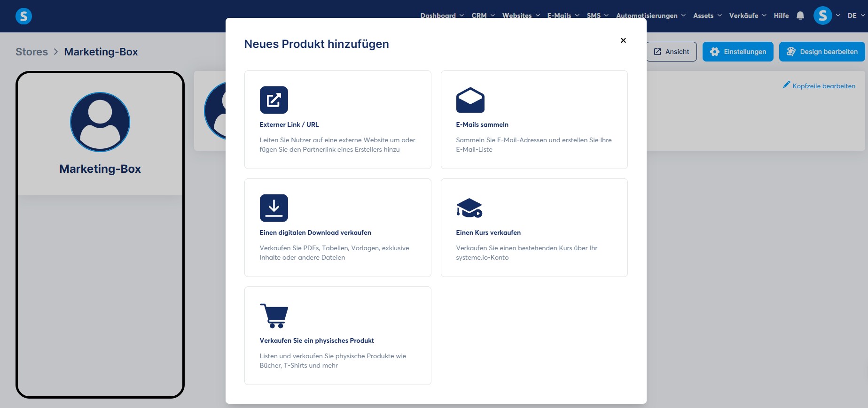
Task: Click the systeme.io logo at top left
Action: [x=23, y=16]
